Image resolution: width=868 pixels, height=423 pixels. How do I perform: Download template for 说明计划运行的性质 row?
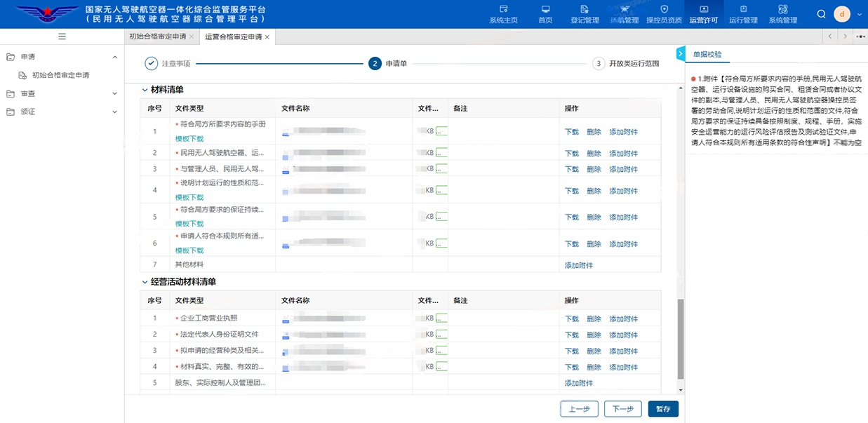(189, 198)
